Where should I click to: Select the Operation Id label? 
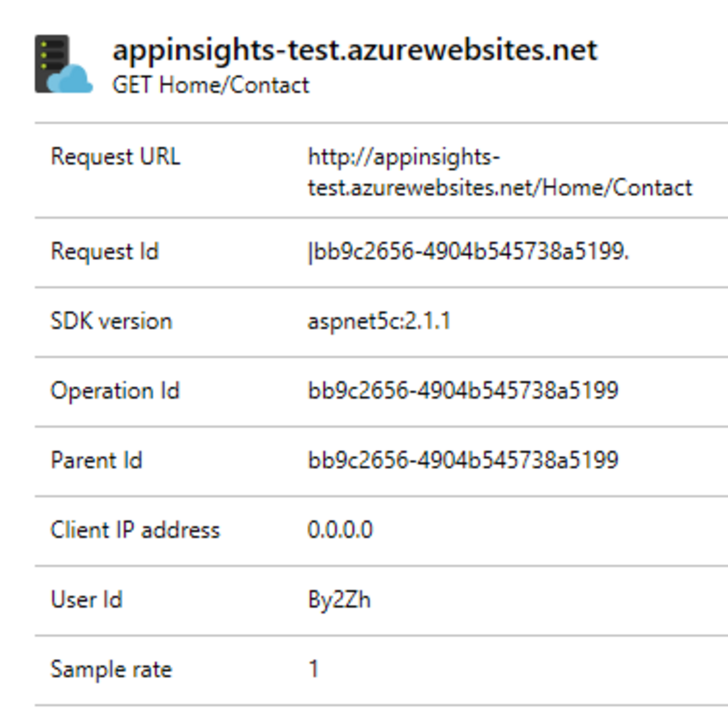click(x=115, y=391)
